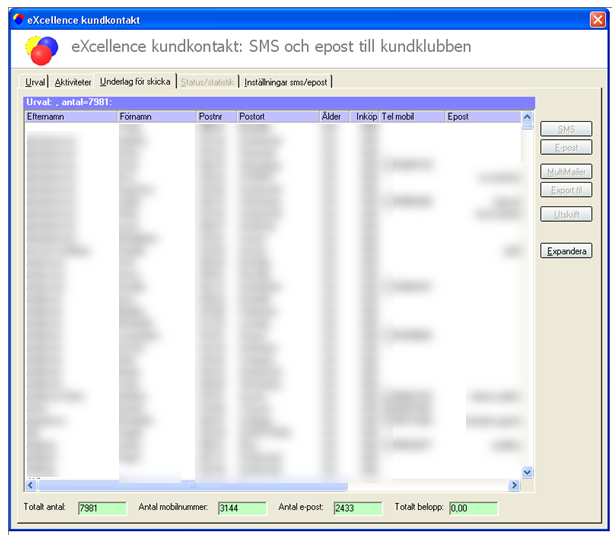Click the Export fil button
Viewport: 614px width, 542px height.
(x=566, y=190)
